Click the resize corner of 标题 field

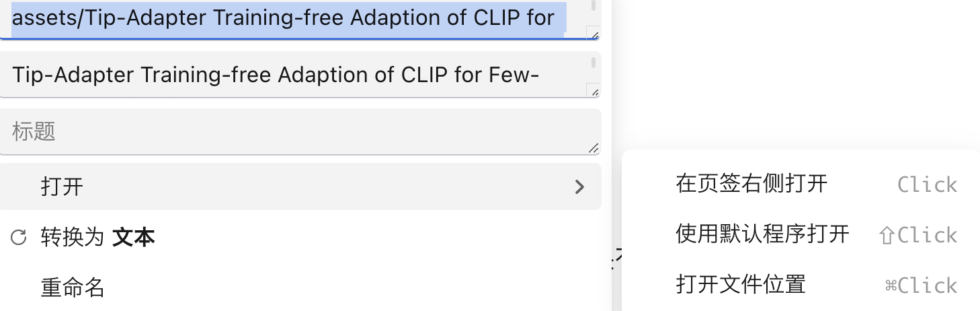point(593,148)
